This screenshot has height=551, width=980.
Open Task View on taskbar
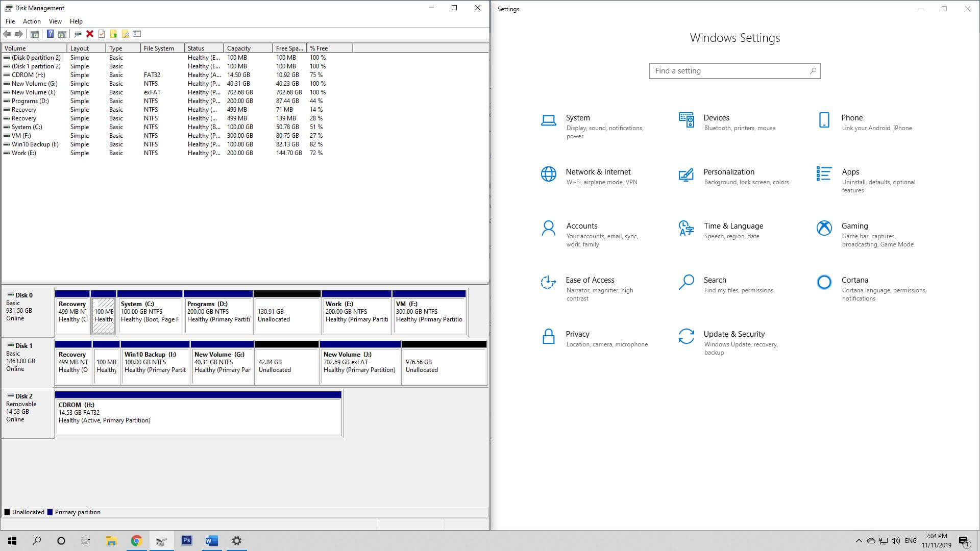click(86, 541)
